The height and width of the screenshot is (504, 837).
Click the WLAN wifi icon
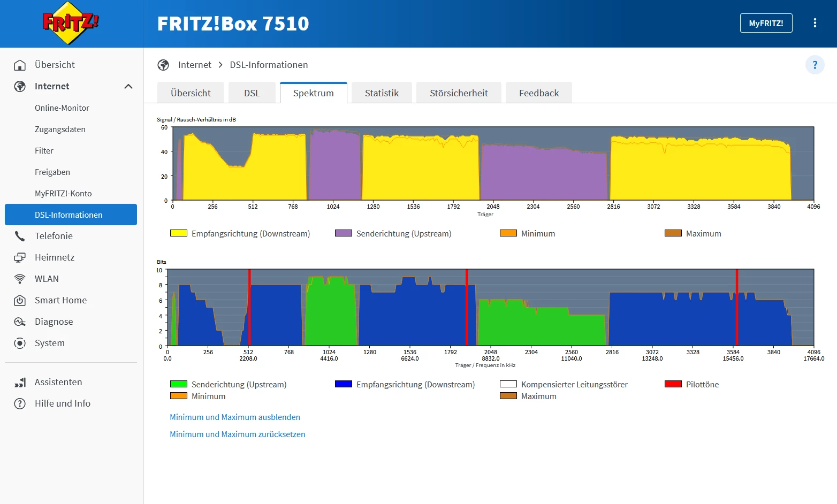20,279
